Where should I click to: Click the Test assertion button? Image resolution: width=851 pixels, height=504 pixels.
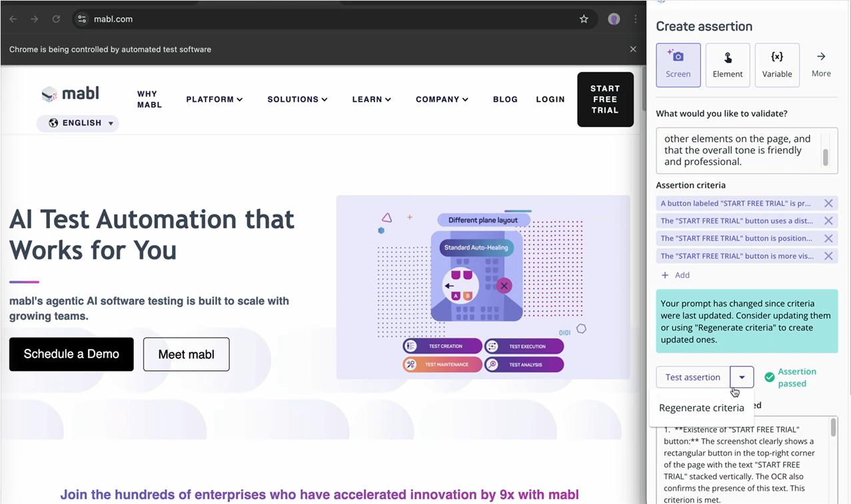tap(692, 377)
